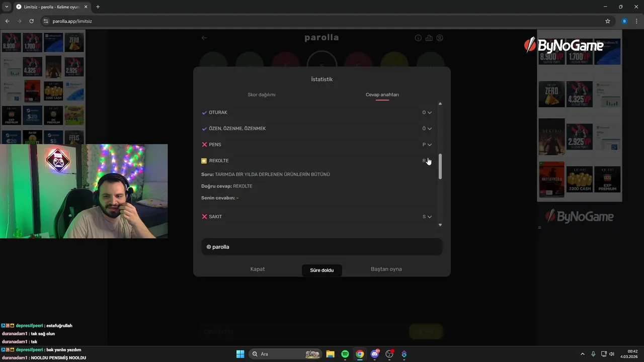Viewport: 644px width, 362px height.
Task: Open OBS Studio from taskbar
Action: (389, 354)
